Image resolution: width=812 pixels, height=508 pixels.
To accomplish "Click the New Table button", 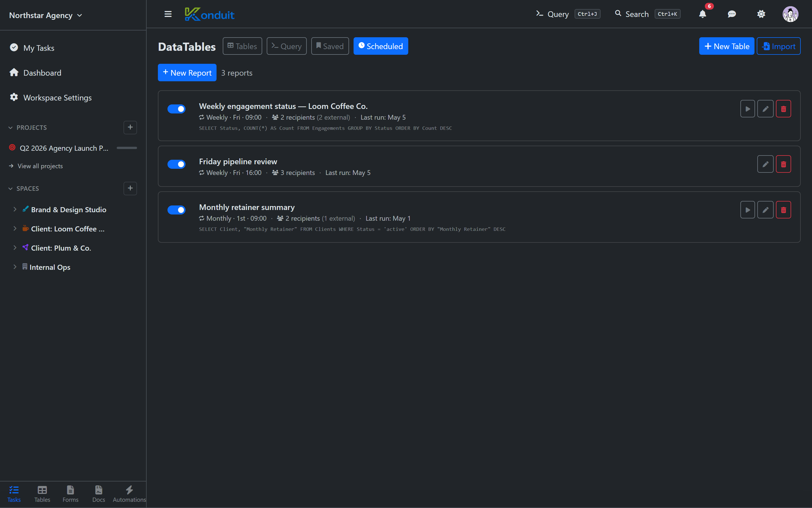I will tap(727, 46).
